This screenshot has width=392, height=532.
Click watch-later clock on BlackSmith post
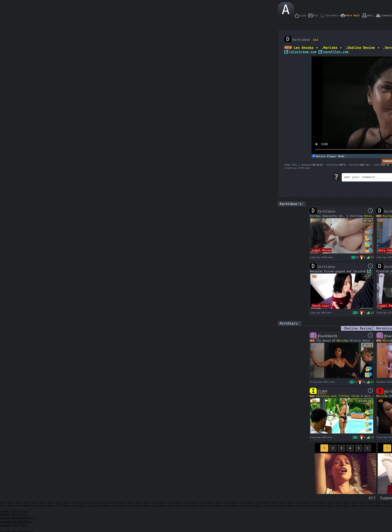pos(370,335)
